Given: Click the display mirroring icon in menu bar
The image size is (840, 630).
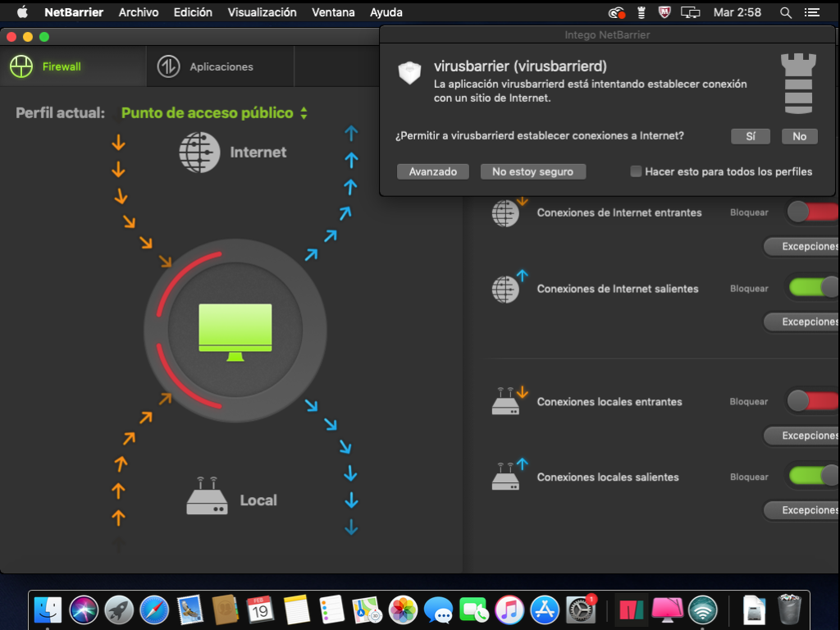Looking at the screenshot, I should tap(691, 12).
